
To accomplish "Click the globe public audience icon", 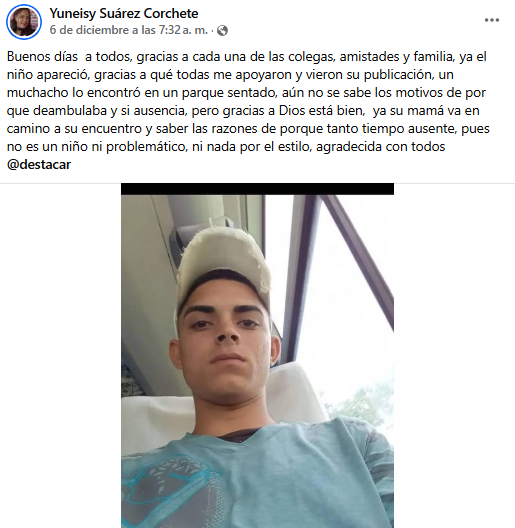I will click(222, 31).
